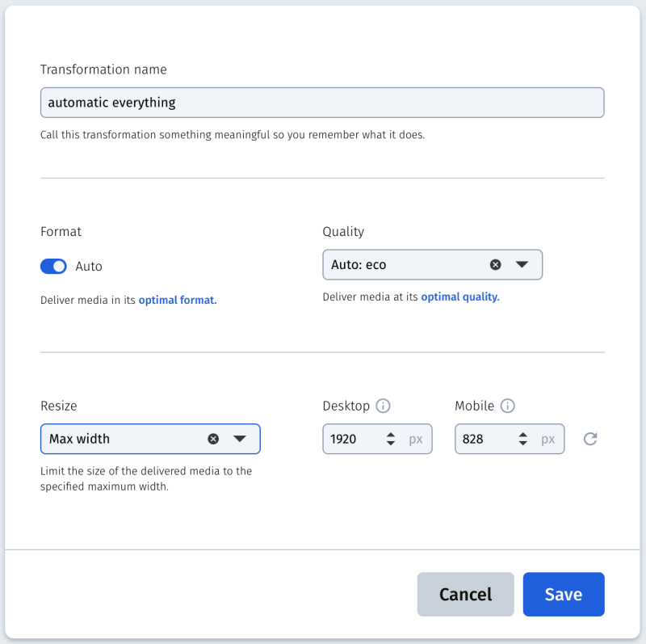The height and width of the screenshot is (644, 646).
Task: Save the transformation
Action: pyautogui.click(x=564, y=594)
